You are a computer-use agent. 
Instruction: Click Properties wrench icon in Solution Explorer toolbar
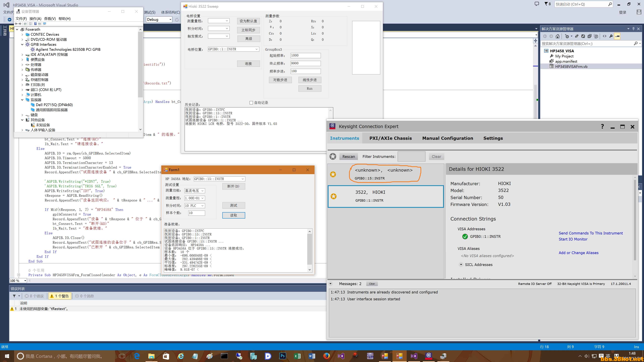point(611,36)
